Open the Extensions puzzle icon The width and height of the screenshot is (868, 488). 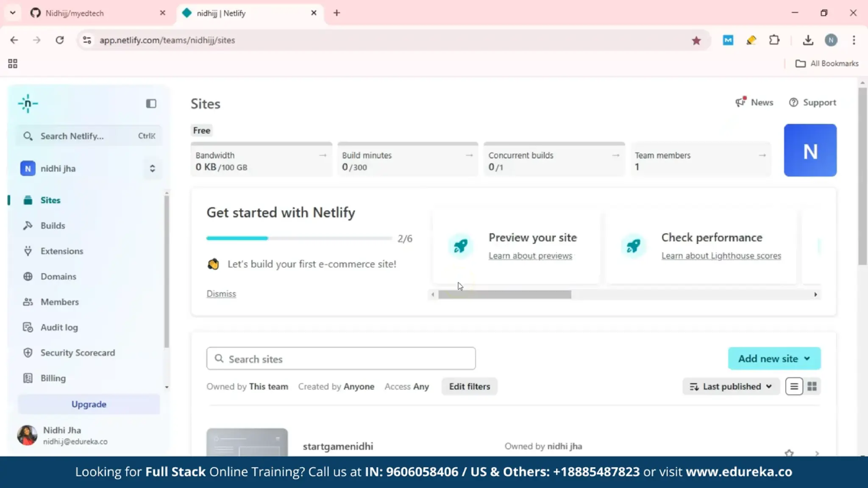tap(774, 40)
